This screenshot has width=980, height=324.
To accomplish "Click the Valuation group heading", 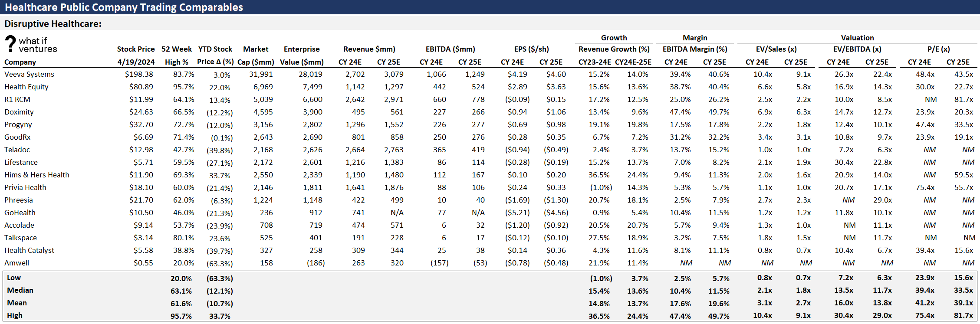I will click(x=857, y=38).
